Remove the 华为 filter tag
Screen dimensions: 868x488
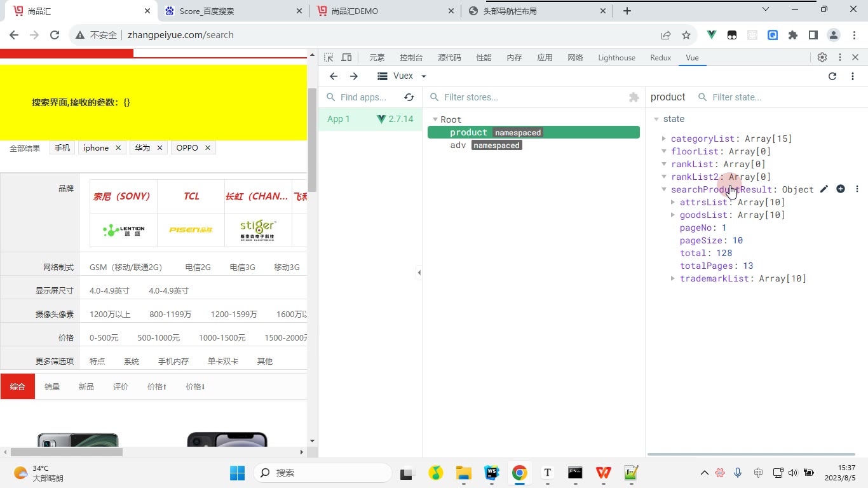(159, 148)
